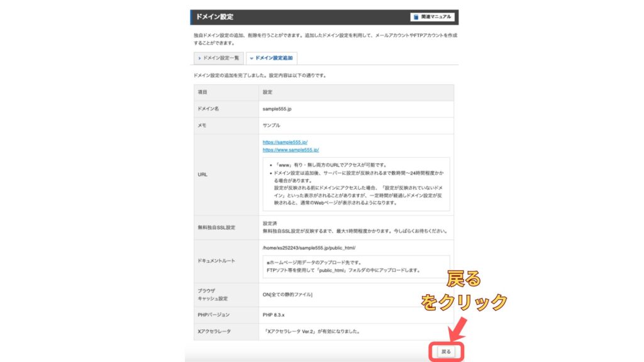Image resolution: width=644 pixels, height=362 pixels.
Task: Select the ドメイン設定追加 tab
Action: coord(271,58)
